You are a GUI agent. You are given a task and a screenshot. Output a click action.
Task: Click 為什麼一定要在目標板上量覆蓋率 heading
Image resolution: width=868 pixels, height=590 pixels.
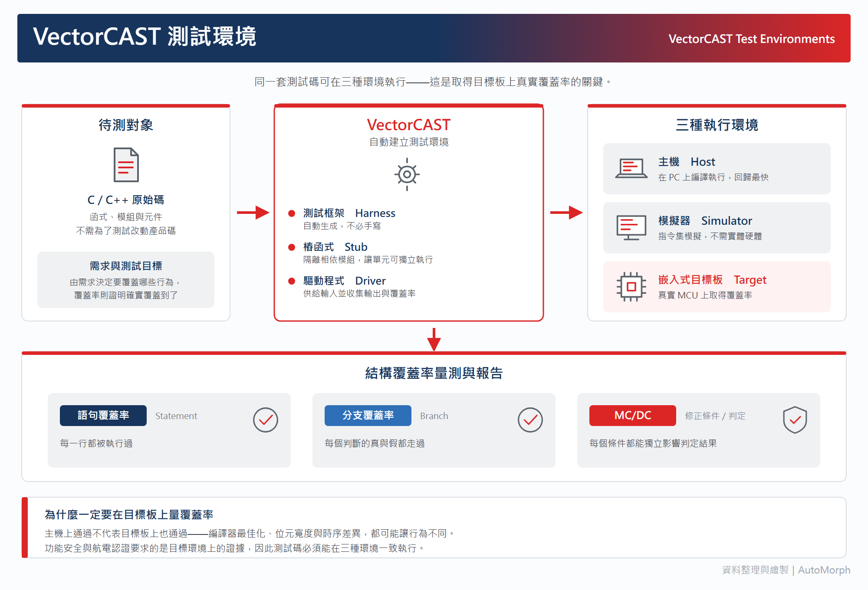coord(129,515)
